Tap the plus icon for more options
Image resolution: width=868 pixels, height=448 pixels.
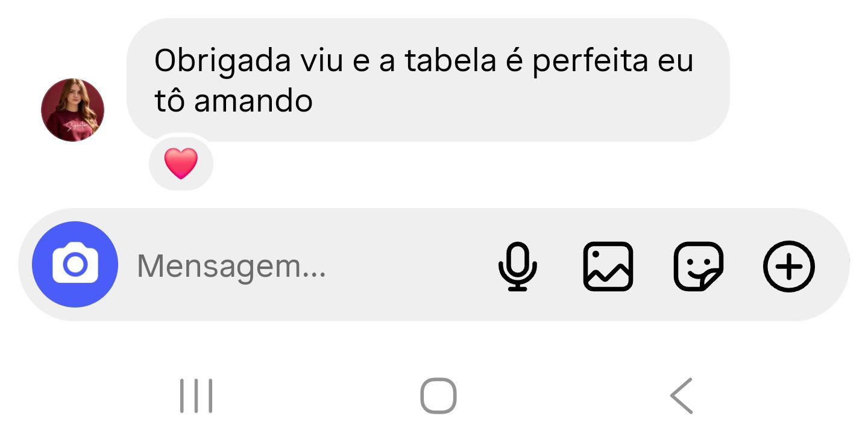(788, 266)
